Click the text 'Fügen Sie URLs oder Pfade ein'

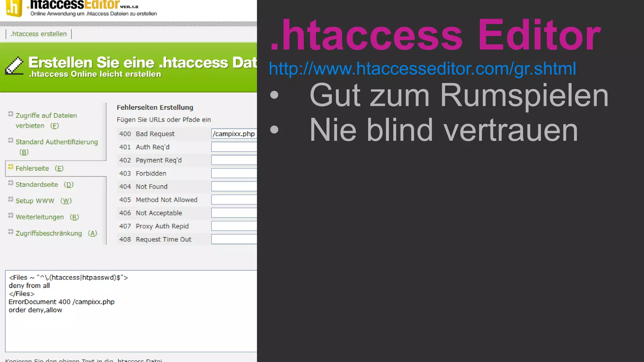coord(164,120)
